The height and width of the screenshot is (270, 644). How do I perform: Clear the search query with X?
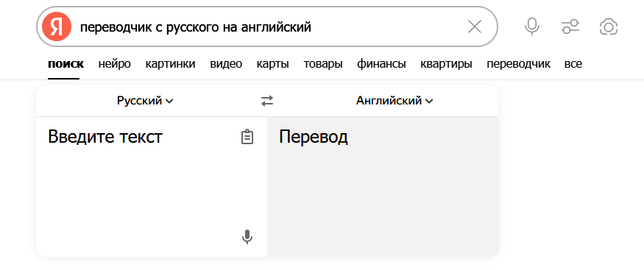[x=475, y=27]
